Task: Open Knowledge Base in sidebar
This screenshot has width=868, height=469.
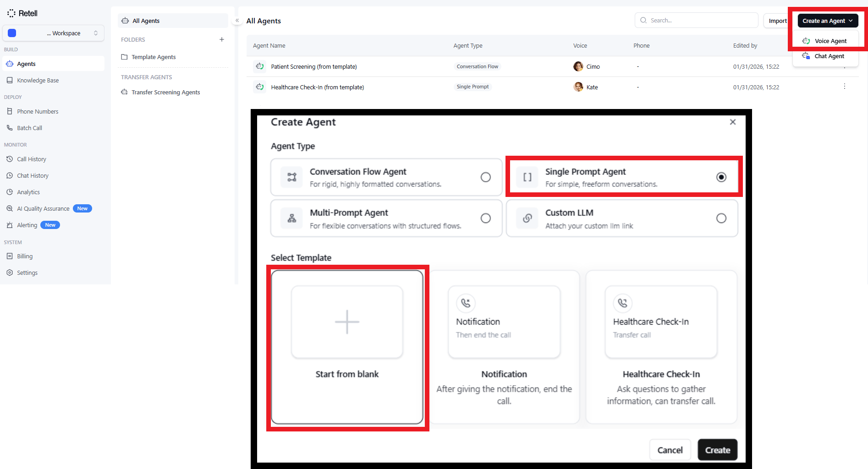Action: [x=54, y=80]
